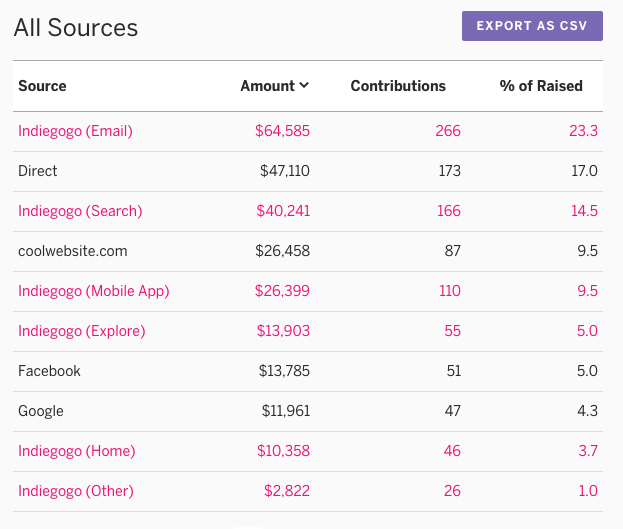Select the Direct source row

[308, 171]
